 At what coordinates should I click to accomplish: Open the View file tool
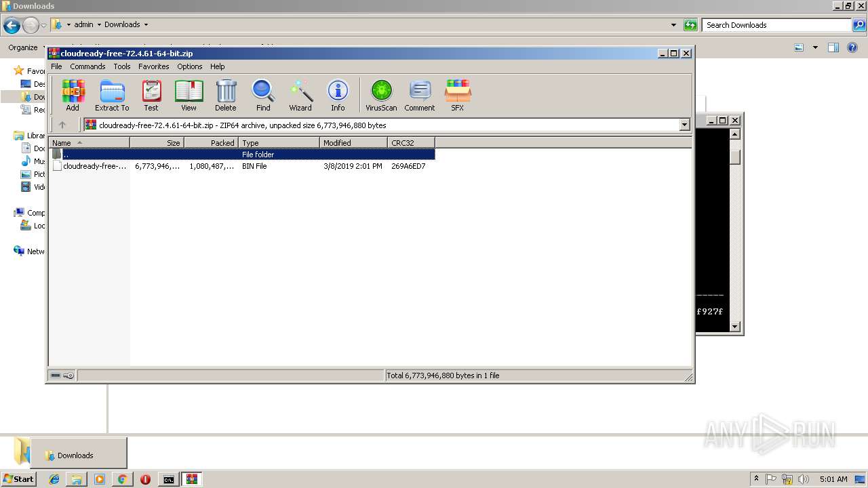(189, 95)
